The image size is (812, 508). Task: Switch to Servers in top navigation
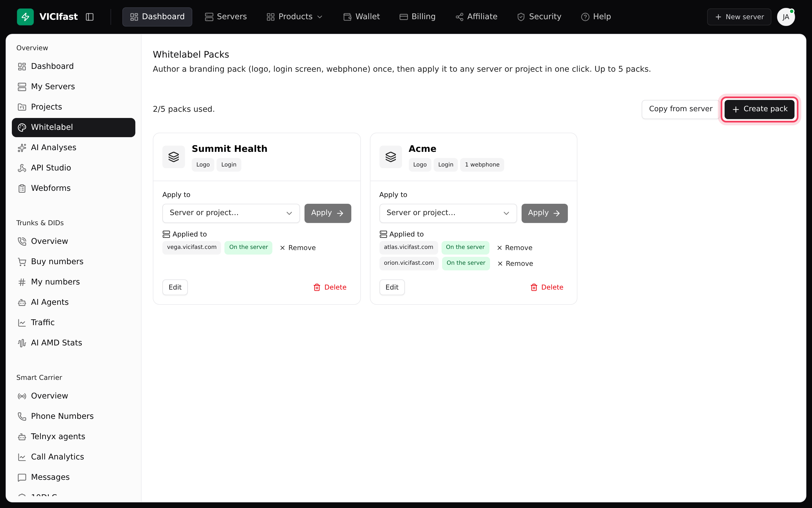tap(226, 17)
